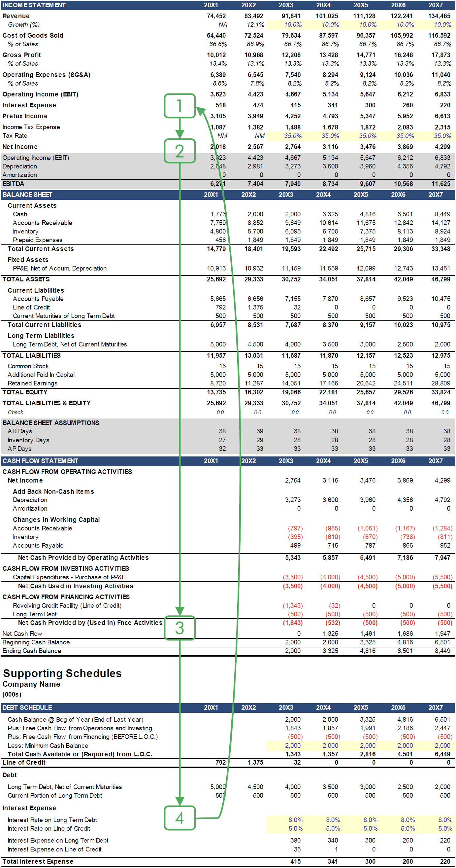Click the 7.8% of Sales cell
The height and width of the screenshot is (868, 456).
click(x=257, y=83)
